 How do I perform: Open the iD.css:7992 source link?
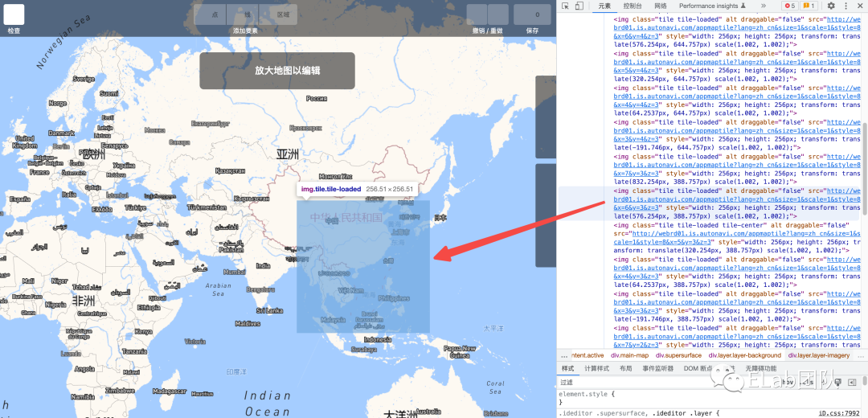[841, 413]
